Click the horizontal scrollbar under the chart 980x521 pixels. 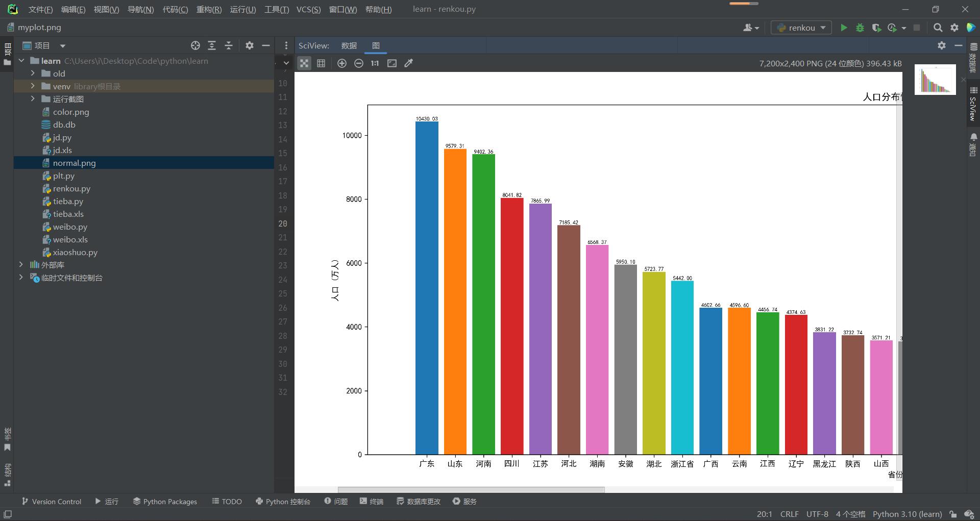pos(471,490)
